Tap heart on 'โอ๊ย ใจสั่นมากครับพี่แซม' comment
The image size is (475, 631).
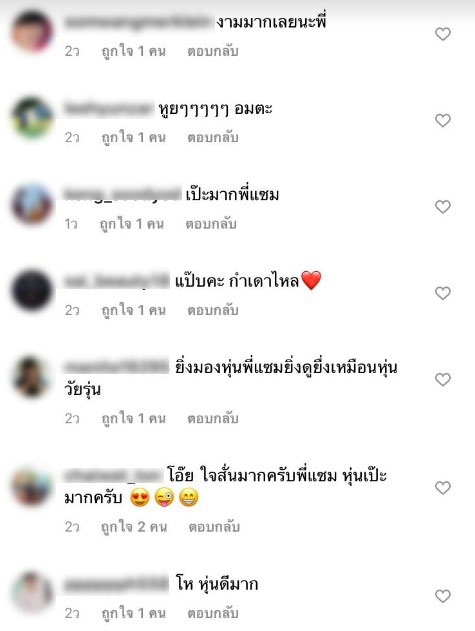pos(442,488)
